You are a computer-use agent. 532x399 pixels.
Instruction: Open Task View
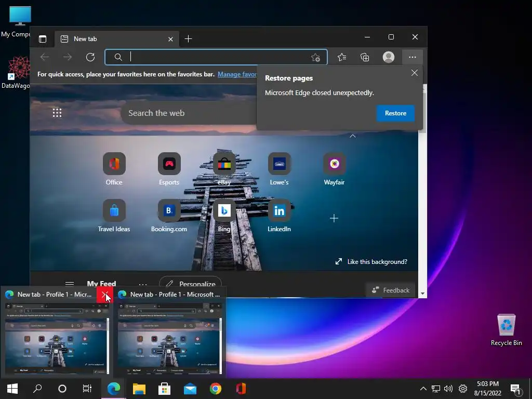point(87,389)
